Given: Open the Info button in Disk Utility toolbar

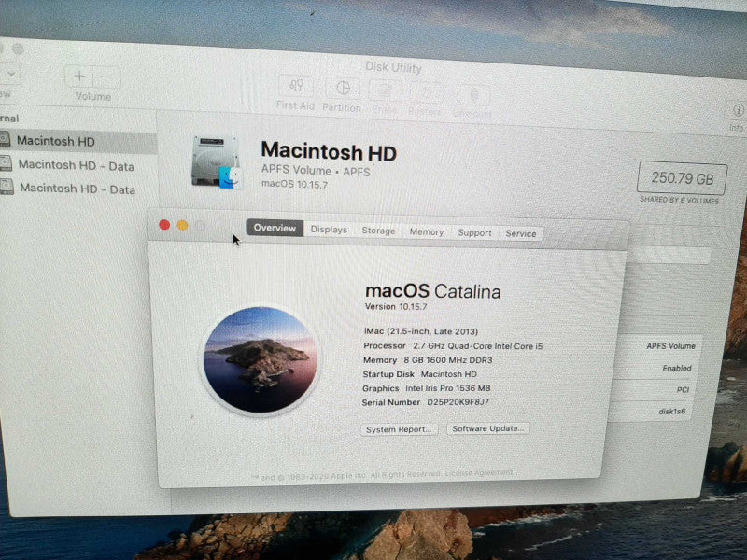Looking at the screenshot, I should point(738,111).
